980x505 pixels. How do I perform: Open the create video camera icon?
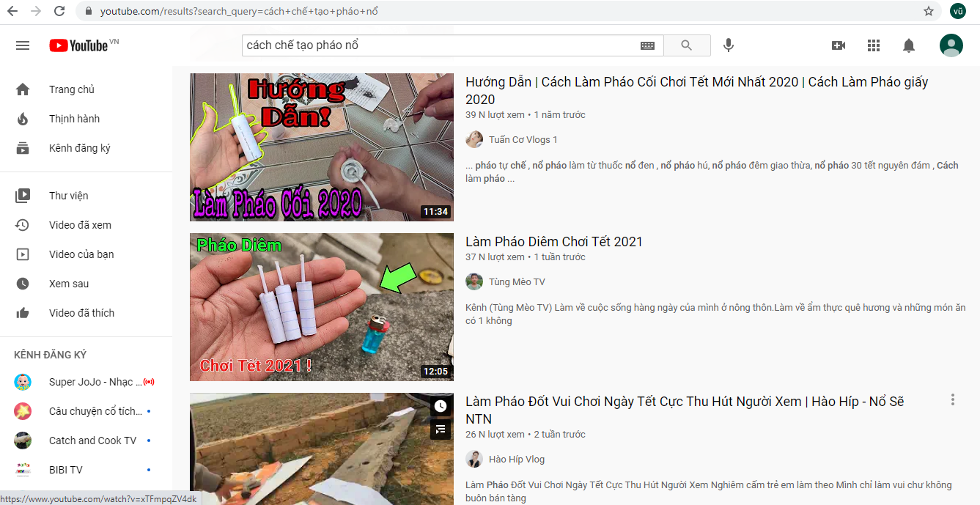click(839, 45)
